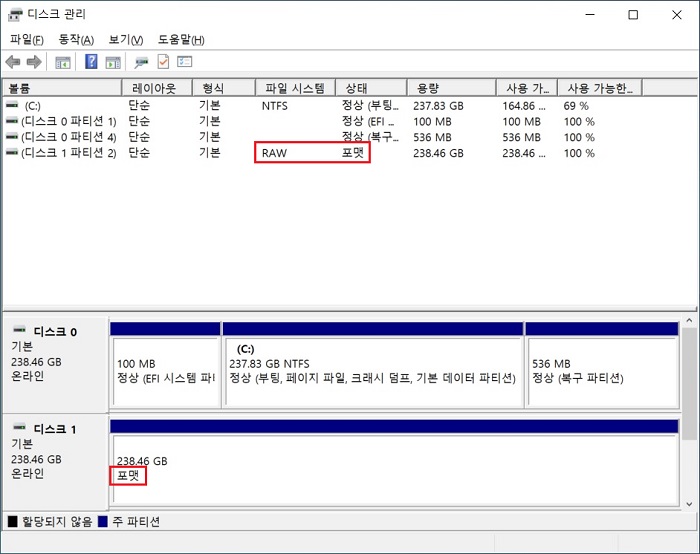Select the 100 MB EFI partition block

165,365
